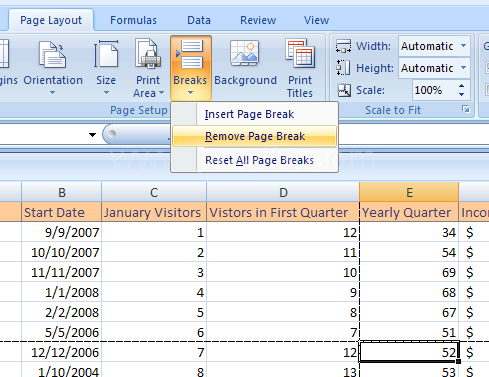Select column B header

(x=62, y=192)
